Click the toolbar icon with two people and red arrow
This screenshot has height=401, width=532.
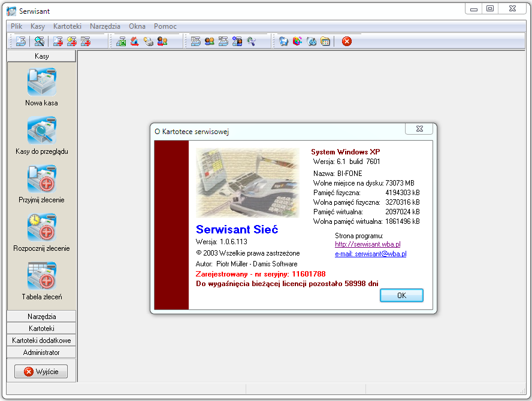click(162, 41)
